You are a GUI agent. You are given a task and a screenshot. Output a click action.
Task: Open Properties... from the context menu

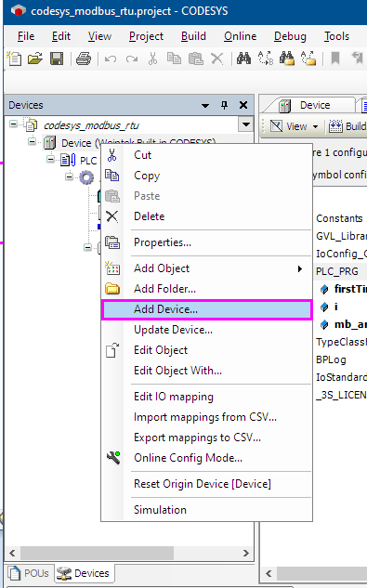pyautogui.click(x=207, y=242)
